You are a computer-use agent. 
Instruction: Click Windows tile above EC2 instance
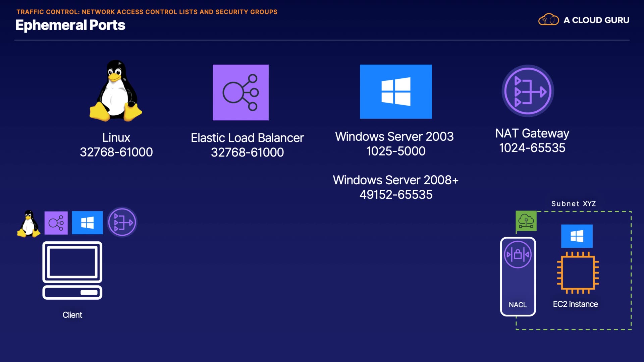[x=577, y=236]
